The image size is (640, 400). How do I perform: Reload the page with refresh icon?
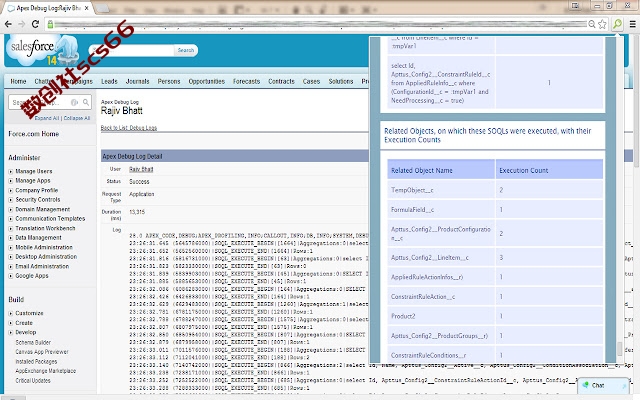pos(36,24)
